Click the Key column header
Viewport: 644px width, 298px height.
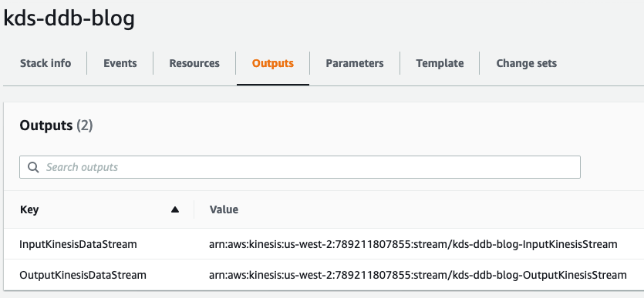(x=29, y=210)
